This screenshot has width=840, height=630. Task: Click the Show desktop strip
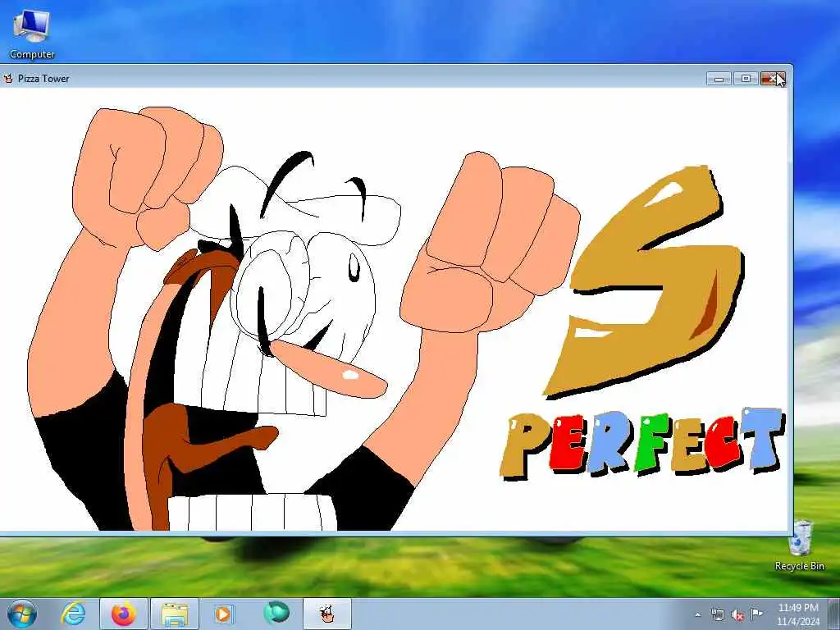click(x=834, y=614)
